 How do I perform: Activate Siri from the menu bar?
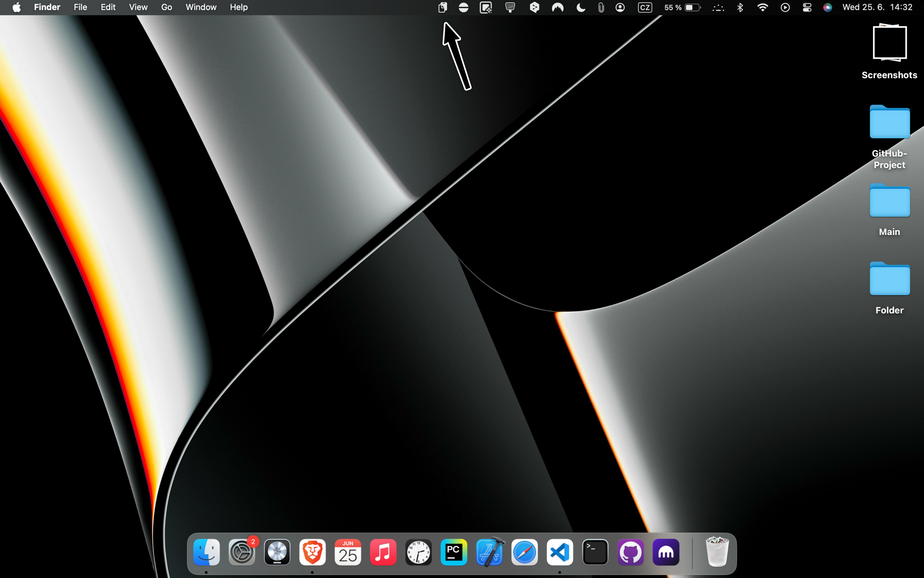828,7
